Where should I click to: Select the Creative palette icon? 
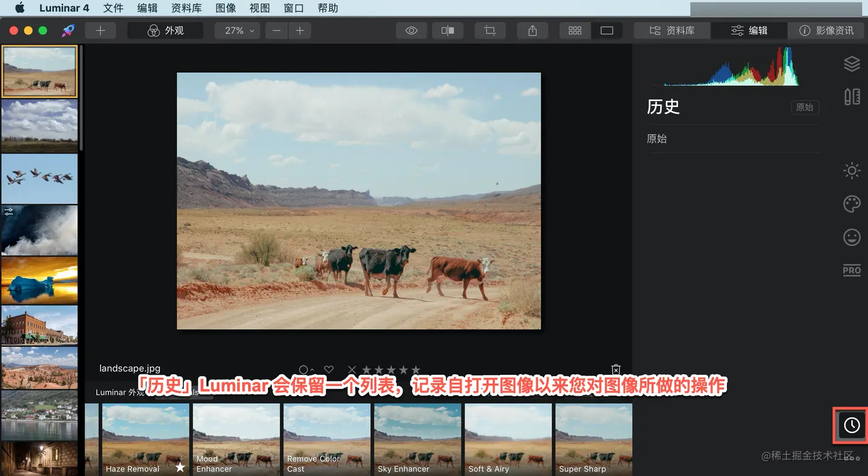[852, 204]
